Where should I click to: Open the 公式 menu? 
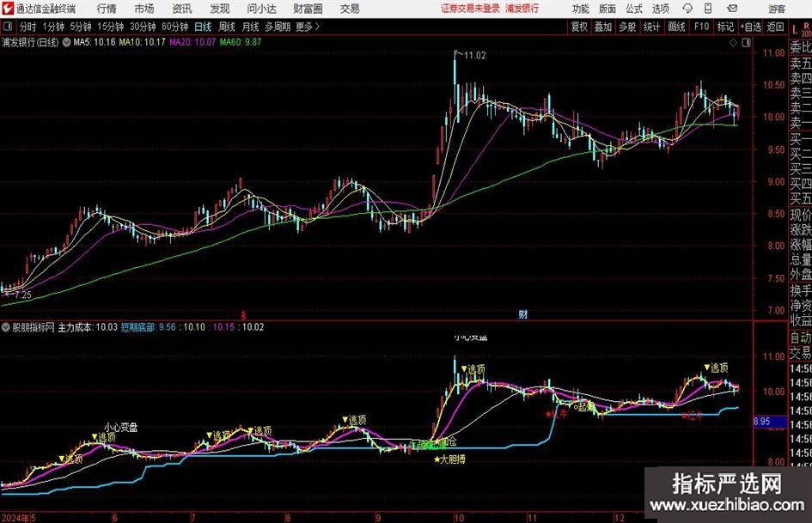(x=634, y=9)
